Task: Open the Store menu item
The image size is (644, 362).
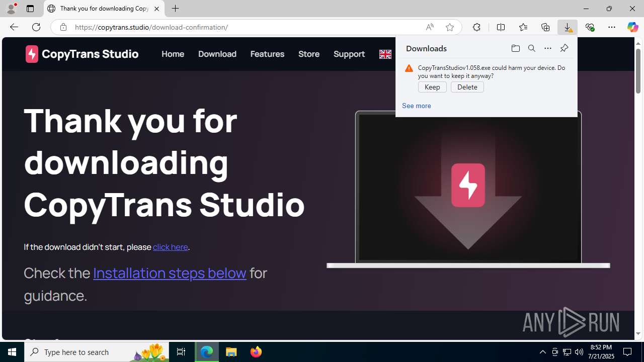Action: coord(309,54)
